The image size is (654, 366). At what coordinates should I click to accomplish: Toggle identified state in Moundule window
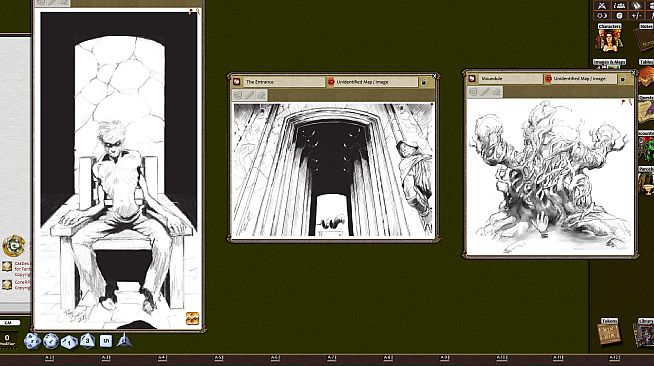tap(548, 78)
